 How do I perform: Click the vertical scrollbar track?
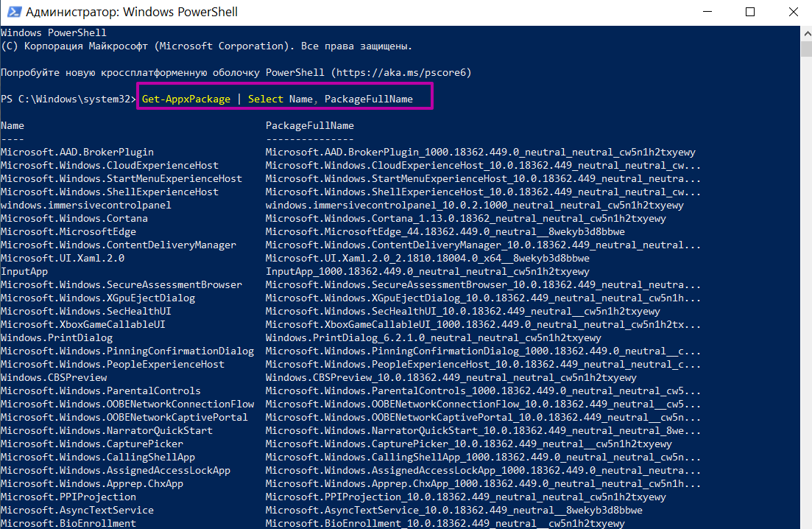[805, 295]
